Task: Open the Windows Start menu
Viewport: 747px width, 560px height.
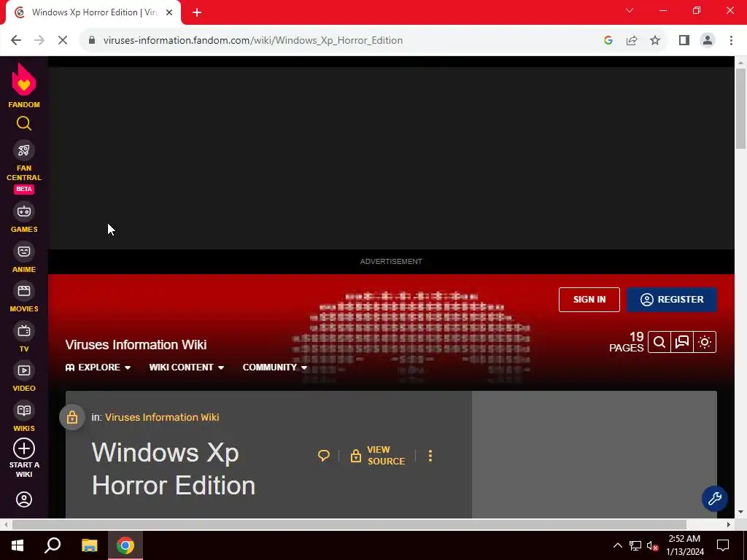Action: click(x=18, y=545)
